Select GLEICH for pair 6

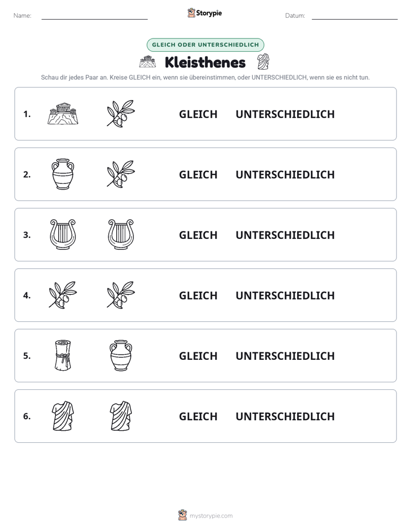coord(198,416)
